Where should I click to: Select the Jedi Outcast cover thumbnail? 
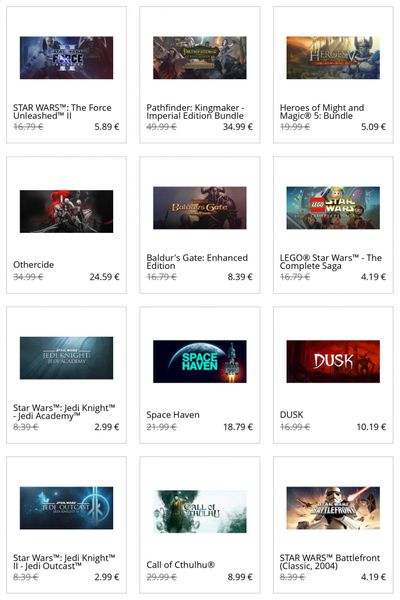click(x=66, y=508)
